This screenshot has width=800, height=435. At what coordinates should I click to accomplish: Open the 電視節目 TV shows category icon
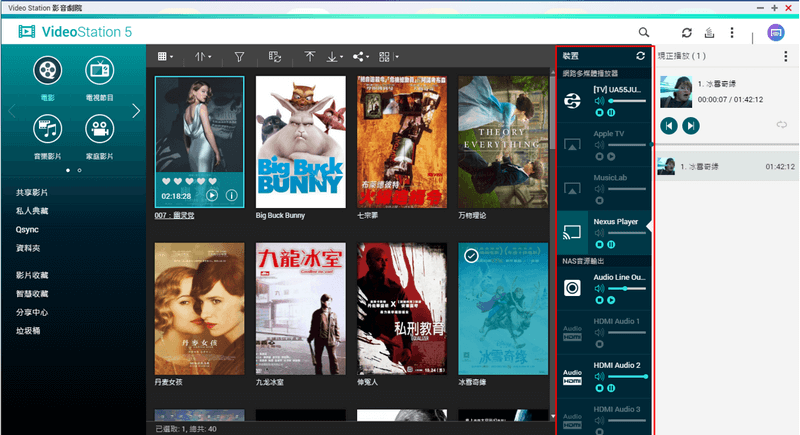[x=99, y=70]
